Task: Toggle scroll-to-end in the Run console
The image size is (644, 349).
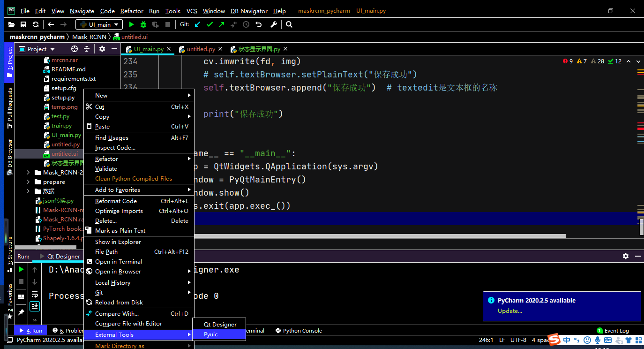Action: [x=35, y=306]
